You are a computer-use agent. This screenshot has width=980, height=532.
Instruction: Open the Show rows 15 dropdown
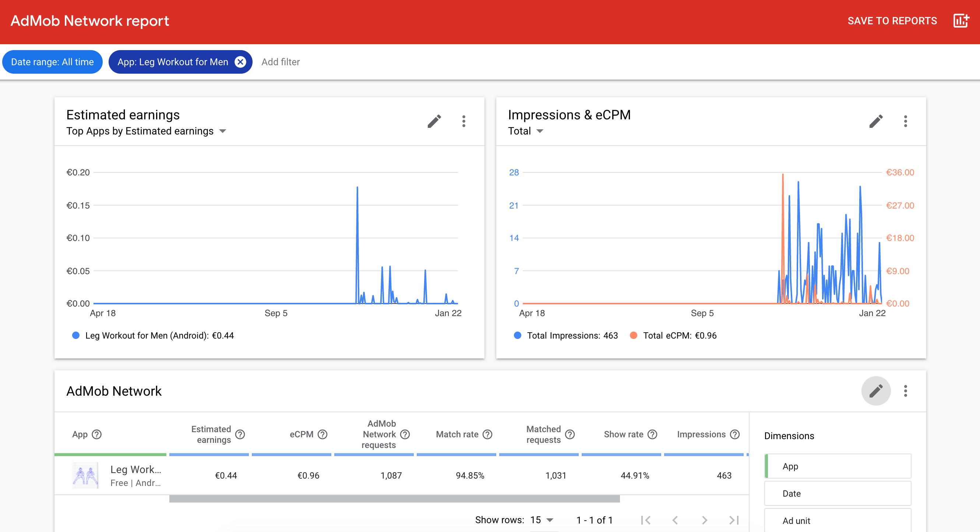pyautogui.click(x=542, y=520)
